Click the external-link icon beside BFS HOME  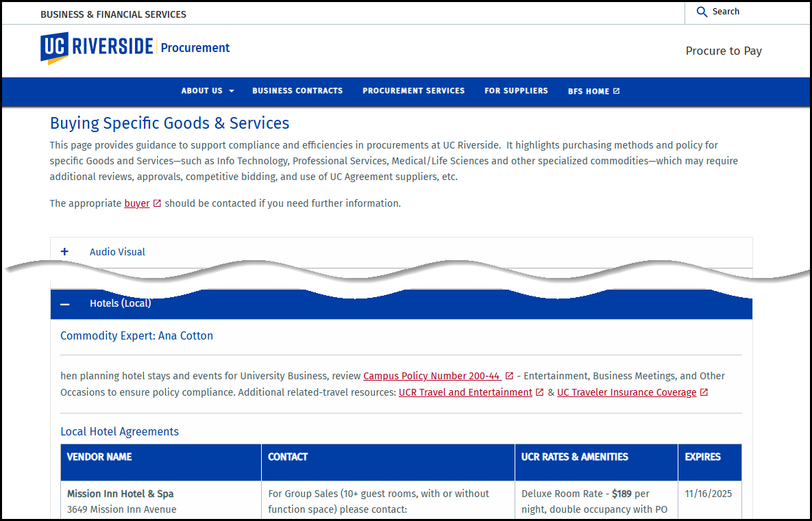[617, 90]
